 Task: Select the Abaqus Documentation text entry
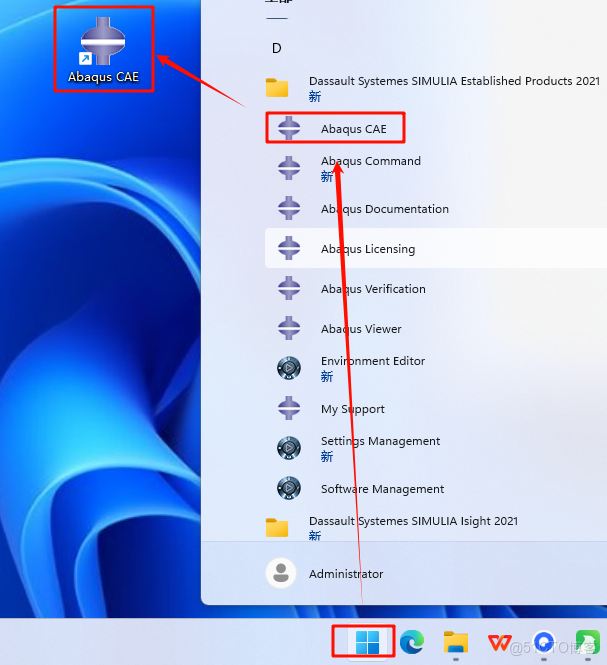(x=385, y=209)
